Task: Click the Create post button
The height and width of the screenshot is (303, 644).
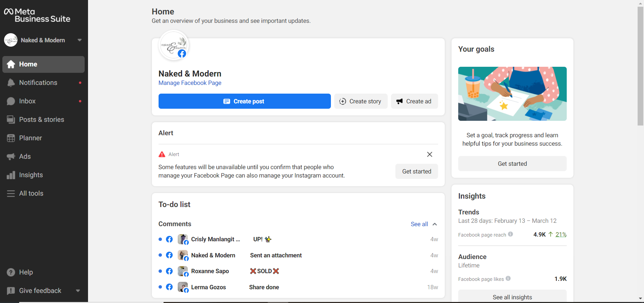Action: tap(244, 101)
